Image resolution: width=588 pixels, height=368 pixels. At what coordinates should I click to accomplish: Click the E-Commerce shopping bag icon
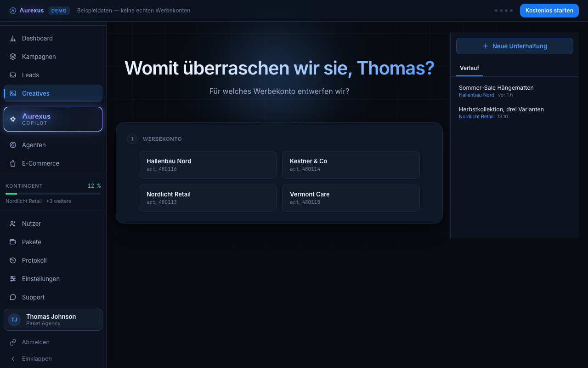[13, 163]
